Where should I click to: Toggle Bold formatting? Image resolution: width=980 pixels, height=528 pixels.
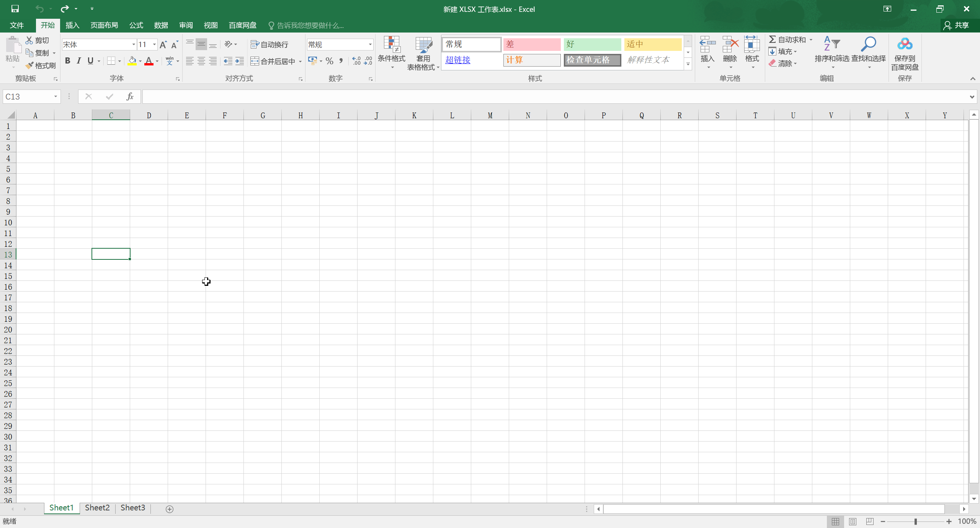[67, 61]
